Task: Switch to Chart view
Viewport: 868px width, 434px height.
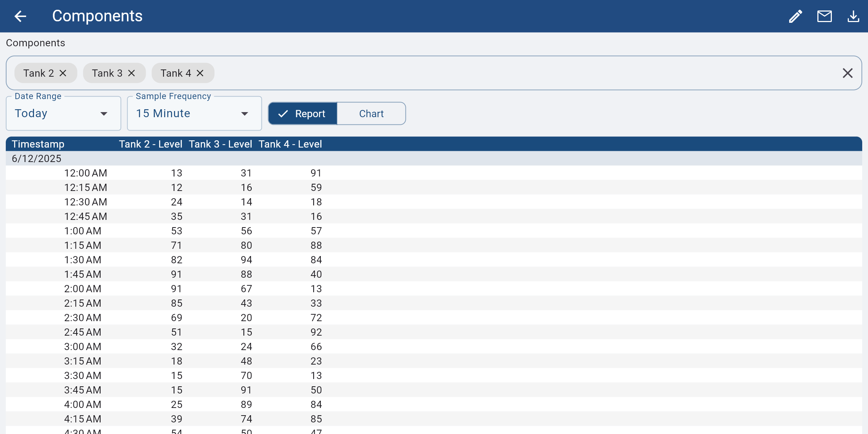Action: click(x=371, y=114)
